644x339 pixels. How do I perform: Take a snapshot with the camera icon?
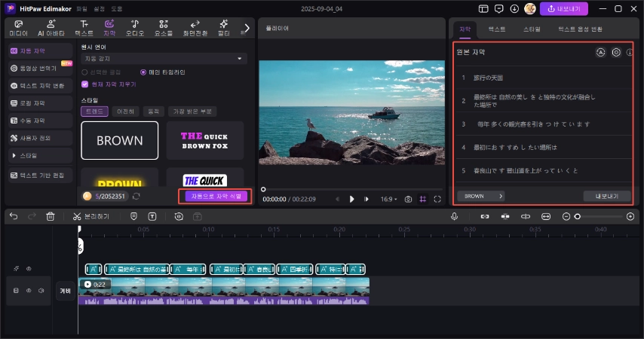(408, 199)
